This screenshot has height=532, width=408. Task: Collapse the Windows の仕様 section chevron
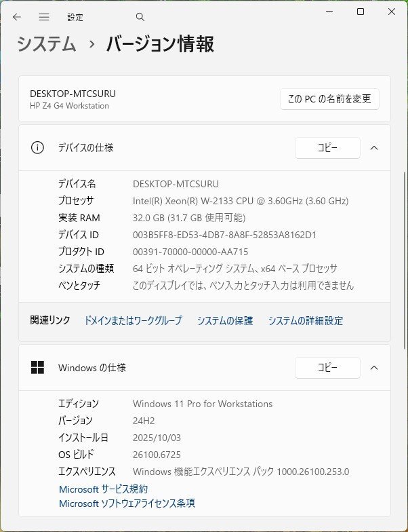point(374,368)
